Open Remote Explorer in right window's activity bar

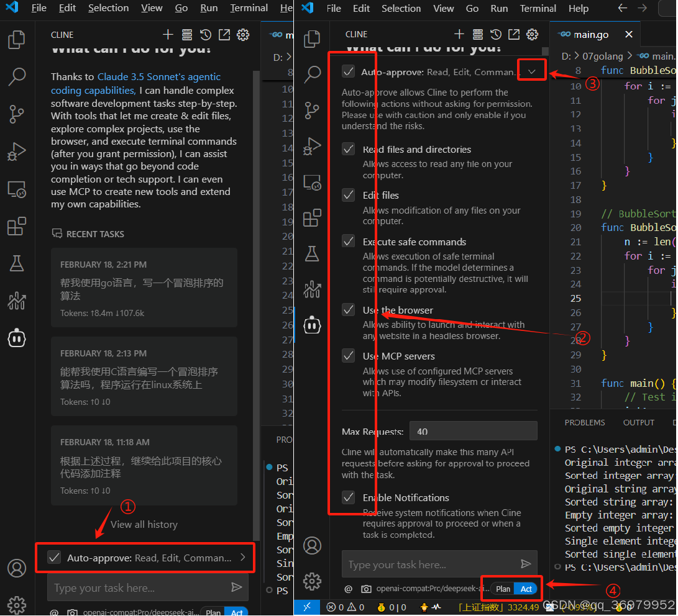click(312, 183)
